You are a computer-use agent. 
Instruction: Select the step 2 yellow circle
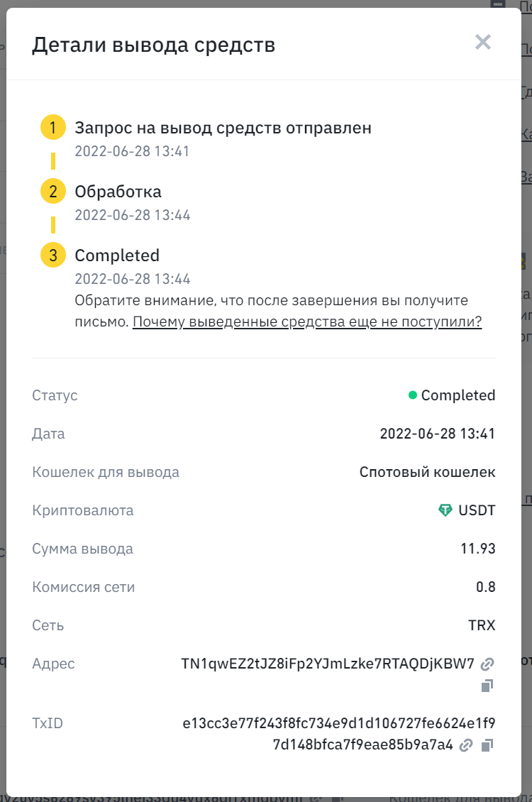coord(53,192)
